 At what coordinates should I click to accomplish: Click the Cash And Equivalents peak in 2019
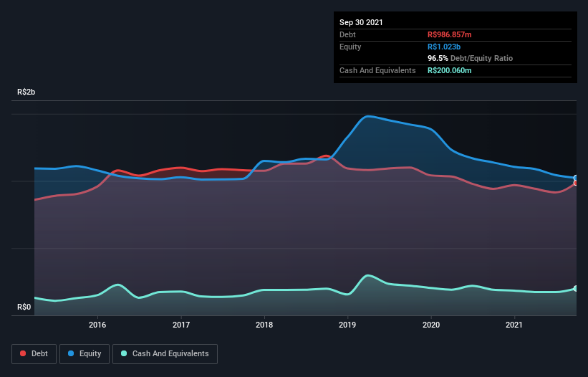[368, 275]
